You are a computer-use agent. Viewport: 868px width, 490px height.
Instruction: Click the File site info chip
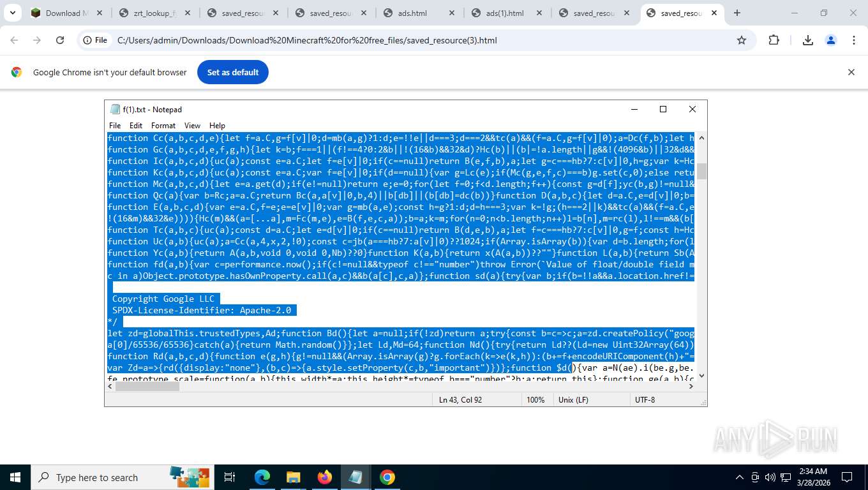click(x=94, y=40)
